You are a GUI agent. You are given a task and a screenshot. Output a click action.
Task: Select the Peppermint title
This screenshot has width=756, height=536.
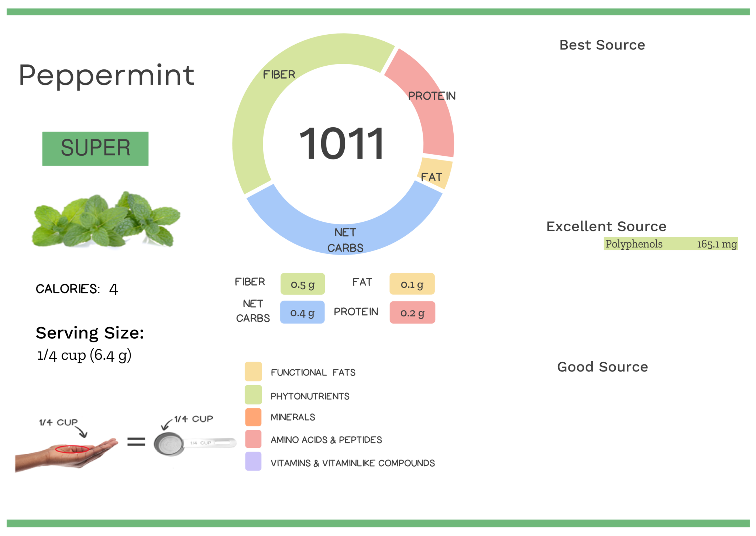pyautogui.click(x=108, y=76)
